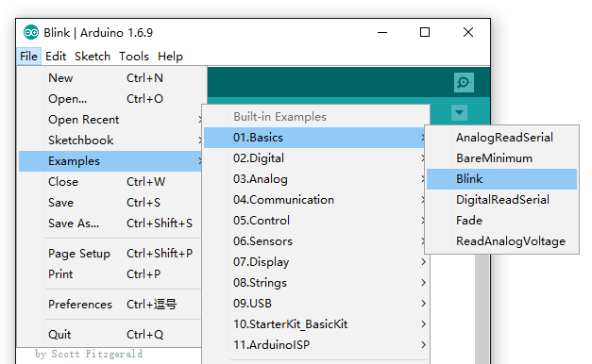The image size is (592, 364).
Task: Open the Serial Monitor magnifier icon
Action: tap(464, 82)
